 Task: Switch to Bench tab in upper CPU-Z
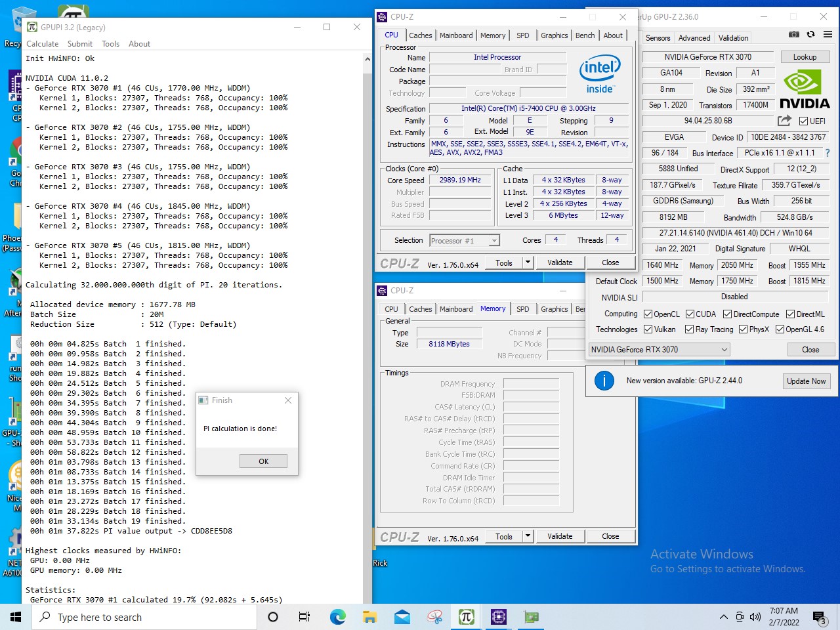click(585, 35)
